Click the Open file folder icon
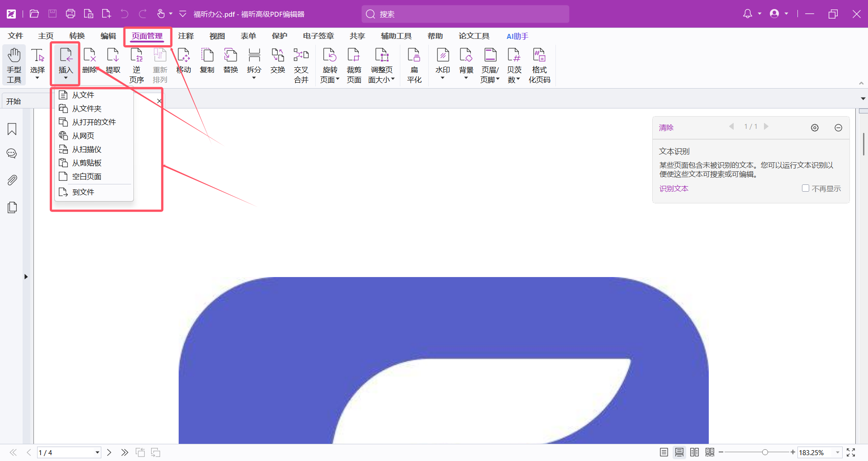This screenshot has width=868, height=461. [34, 14]
